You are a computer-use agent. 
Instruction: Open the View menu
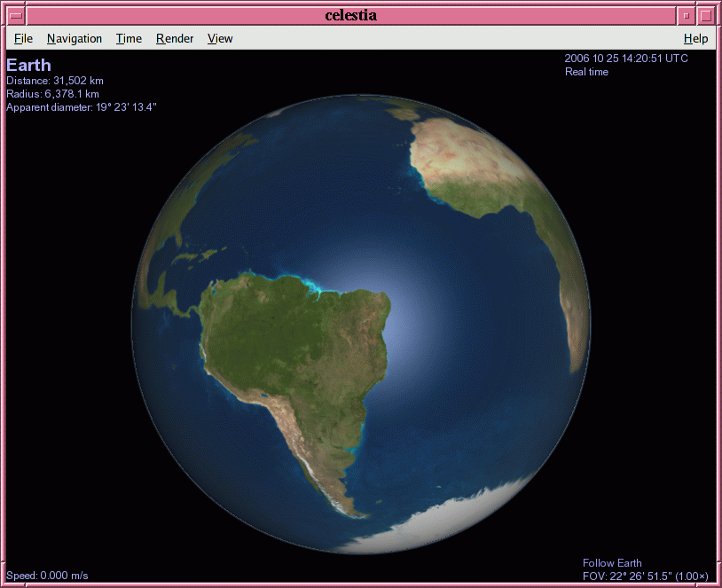coord(220,38)
